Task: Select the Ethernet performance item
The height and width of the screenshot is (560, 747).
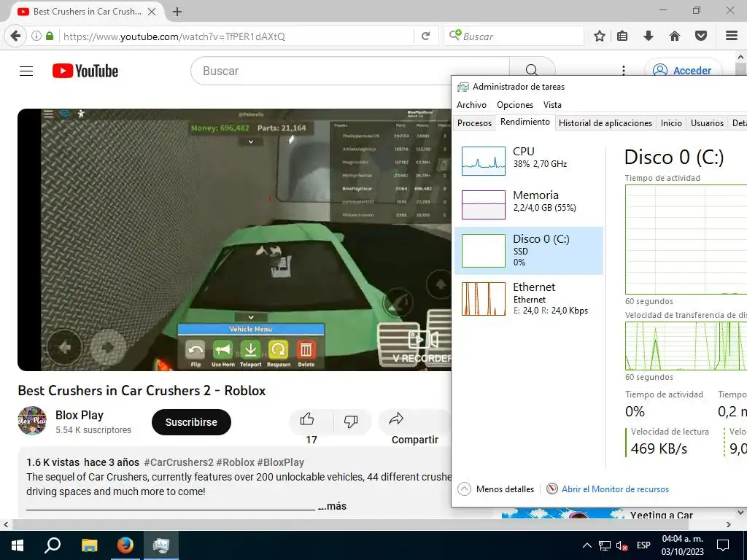Action: pyautogui.click(x=529, y=298)
